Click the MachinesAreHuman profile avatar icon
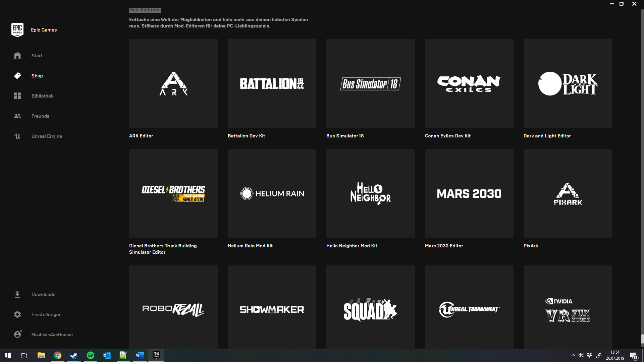Screen dimensions: 644x362 [17, 335]
